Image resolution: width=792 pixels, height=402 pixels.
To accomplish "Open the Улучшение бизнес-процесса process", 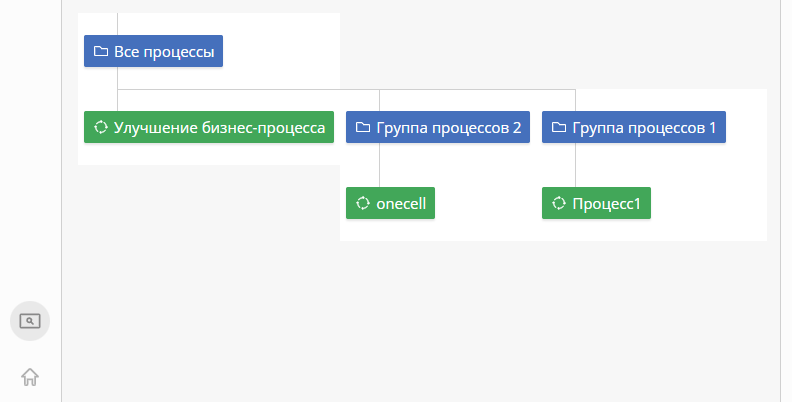I will [x=209, y=127].
